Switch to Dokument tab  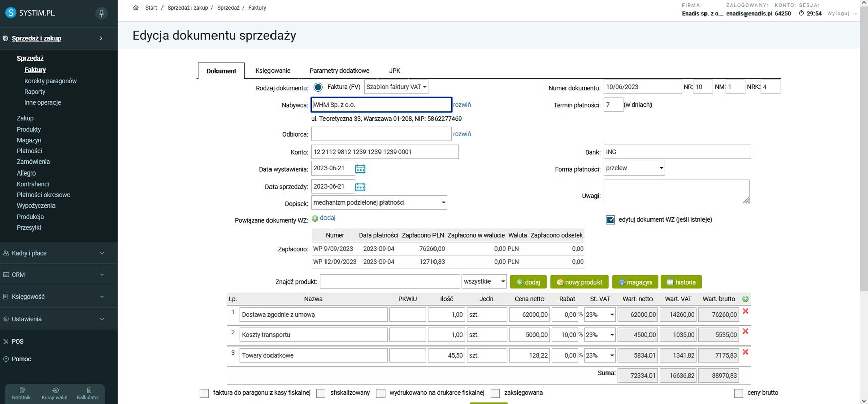221,71
